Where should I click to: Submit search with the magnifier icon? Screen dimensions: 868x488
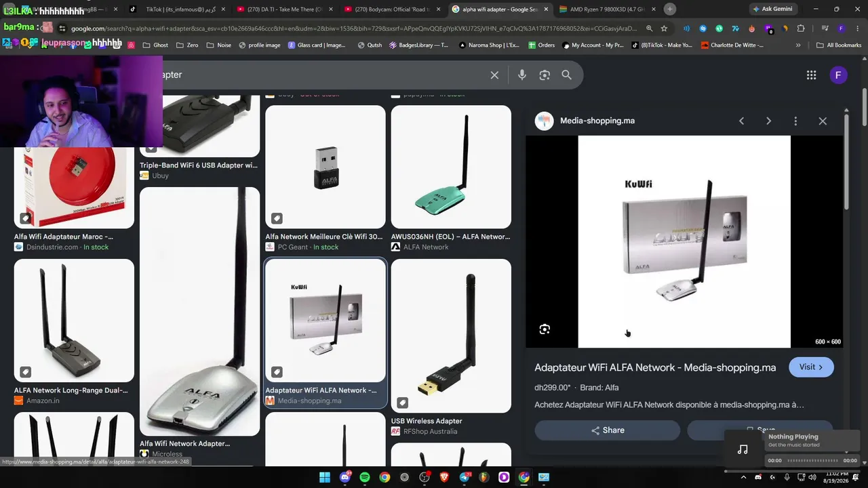pyautogui.click(x=567, y=75)
